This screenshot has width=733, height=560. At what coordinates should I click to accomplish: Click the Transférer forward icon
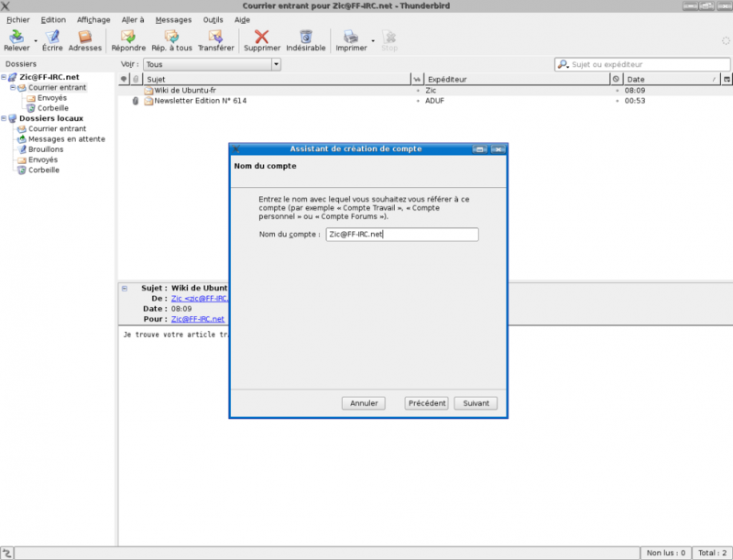tap(215, 38)
